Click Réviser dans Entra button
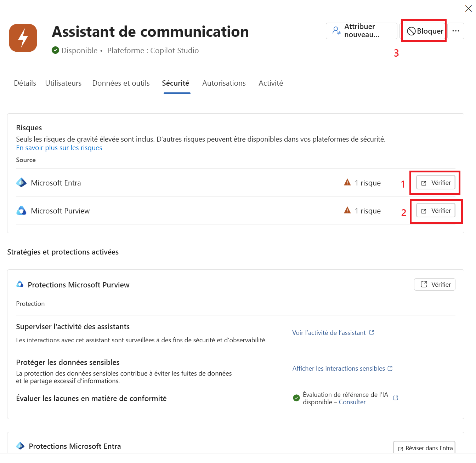 click(x=425, y=448)
